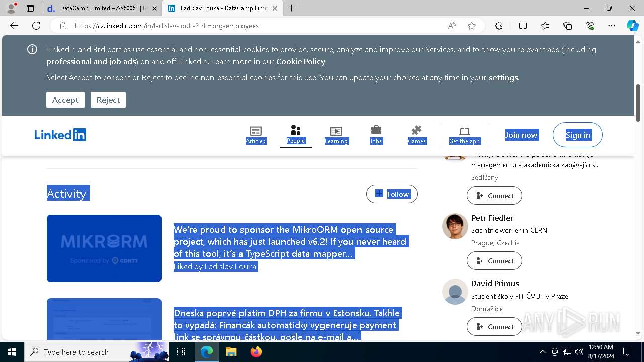Click the browser Back arrow
The width and height of the screenshot is (644, 362).
click(x=14, y=26)
